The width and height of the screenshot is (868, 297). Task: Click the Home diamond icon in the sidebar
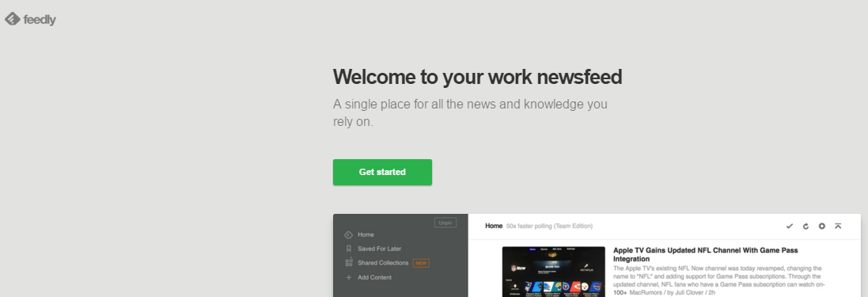click(x=349, y=235)
